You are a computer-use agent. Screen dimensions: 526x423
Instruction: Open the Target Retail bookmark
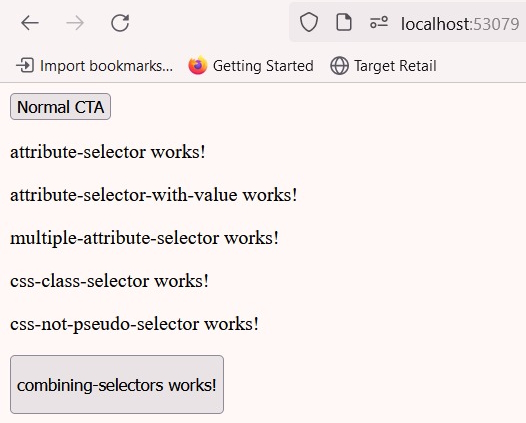[x=383, y=65]
